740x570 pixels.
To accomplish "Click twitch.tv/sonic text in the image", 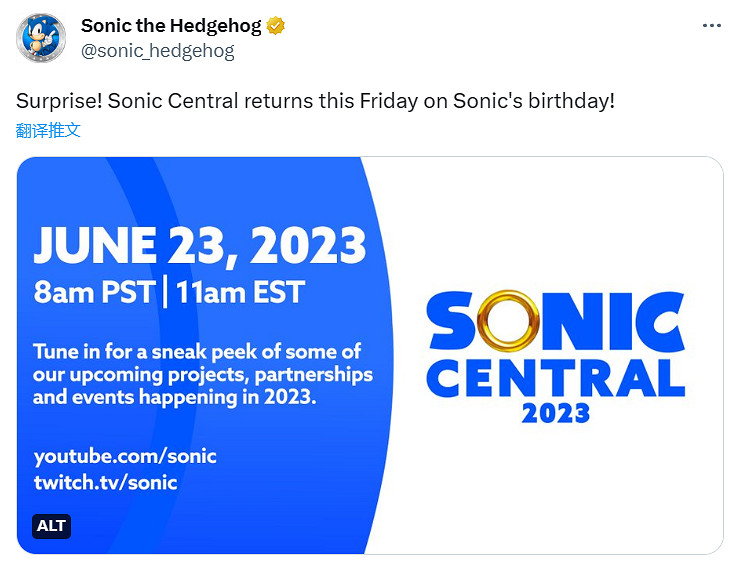I will [x=105, y=482].
